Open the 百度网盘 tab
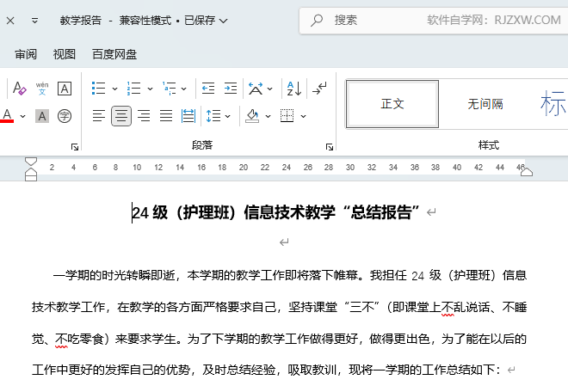The image size is (568, 392). 114,54
